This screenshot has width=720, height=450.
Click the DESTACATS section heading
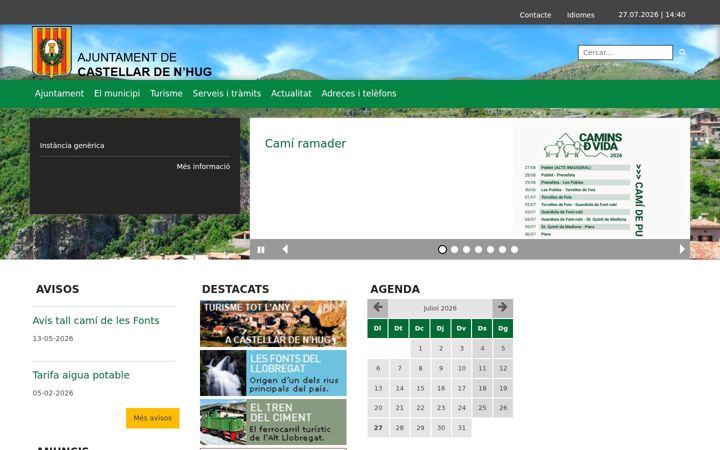[x=235, y=289]
